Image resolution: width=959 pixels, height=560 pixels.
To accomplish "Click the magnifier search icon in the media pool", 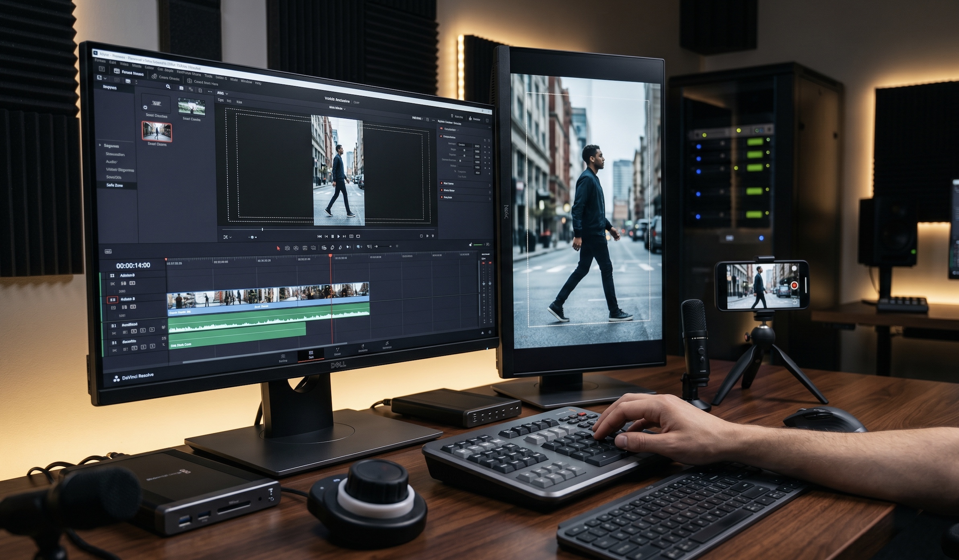I will 168,87.
